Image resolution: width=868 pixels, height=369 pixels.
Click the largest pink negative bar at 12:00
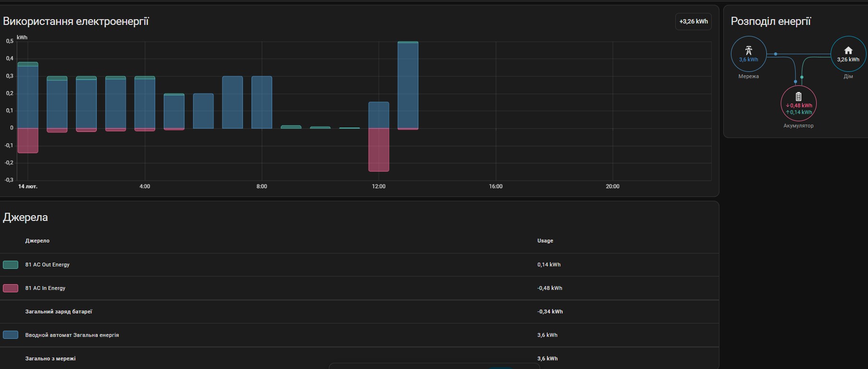(379, 150)
